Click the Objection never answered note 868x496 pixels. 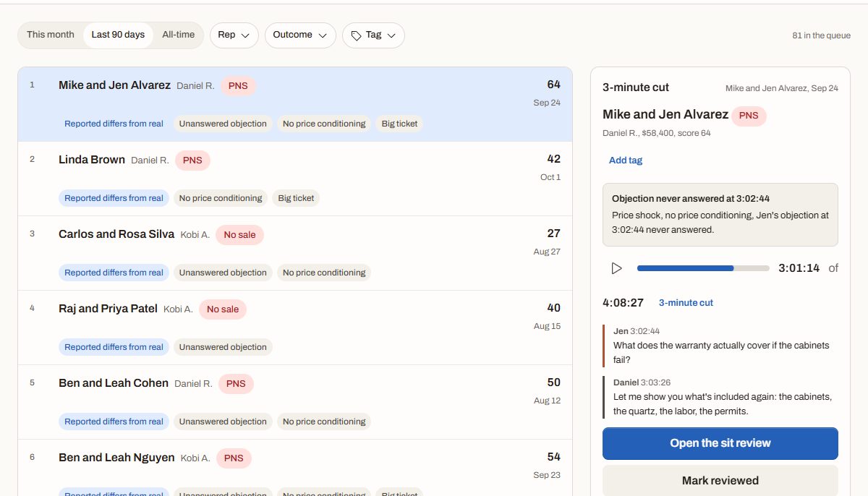coord(720,215)
